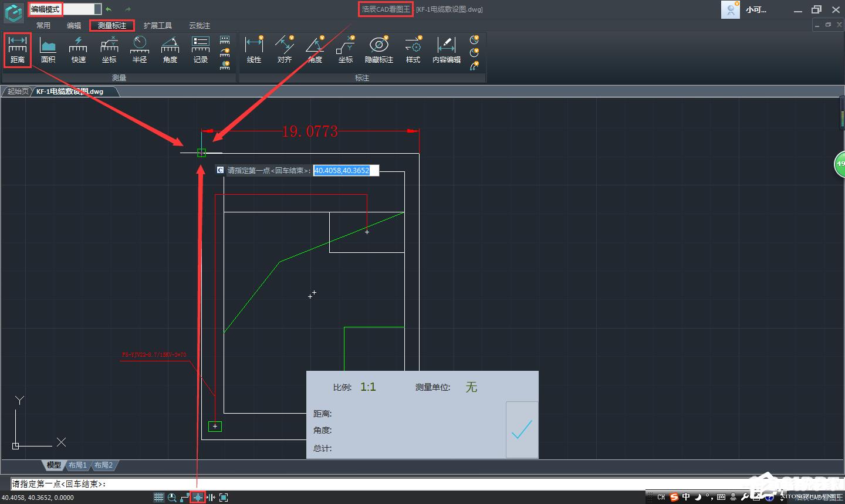Screen dimensions: 845x504
Task: Activate the 快速 quick measure tool
Action: pos(79,50)
